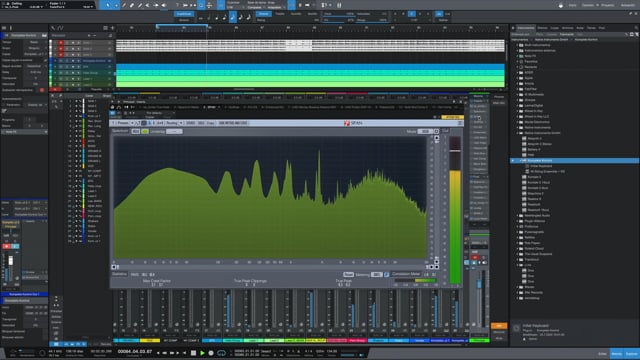Viewport: 640px width, 360px height.
Task: Open the Underlay dropdown in SPAN
Action: pos(174,131)
